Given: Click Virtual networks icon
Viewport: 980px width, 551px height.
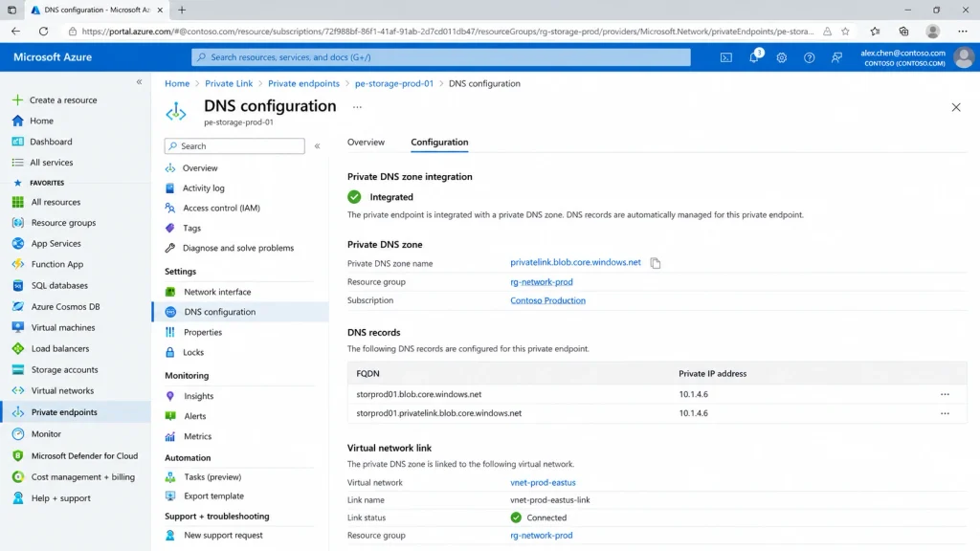Looking at the screenshot, I should point(17,390).
